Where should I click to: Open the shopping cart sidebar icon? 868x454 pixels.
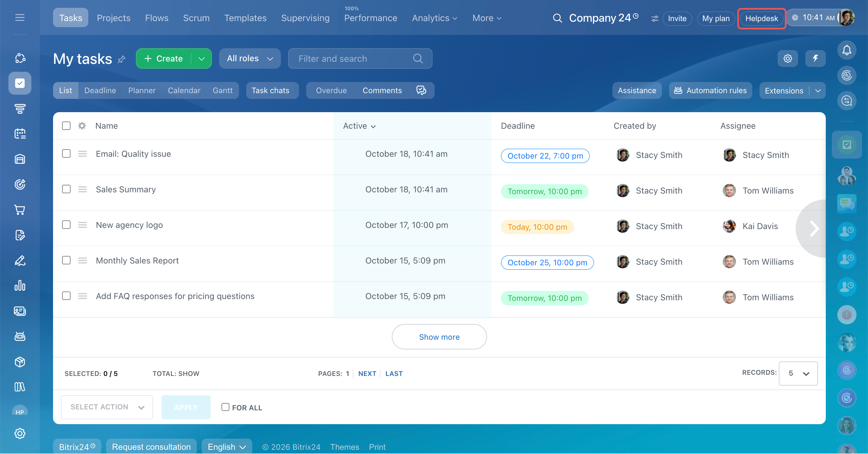20,210
